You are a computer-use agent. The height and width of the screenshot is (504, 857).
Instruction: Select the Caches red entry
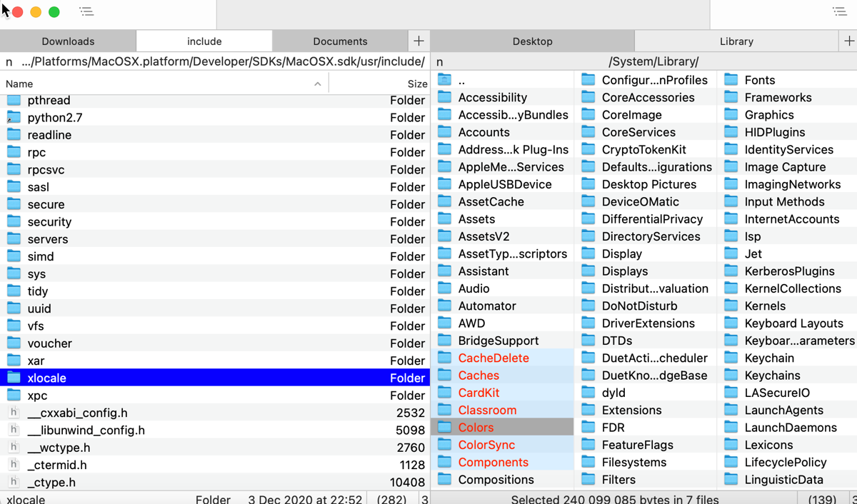point(478,375)
